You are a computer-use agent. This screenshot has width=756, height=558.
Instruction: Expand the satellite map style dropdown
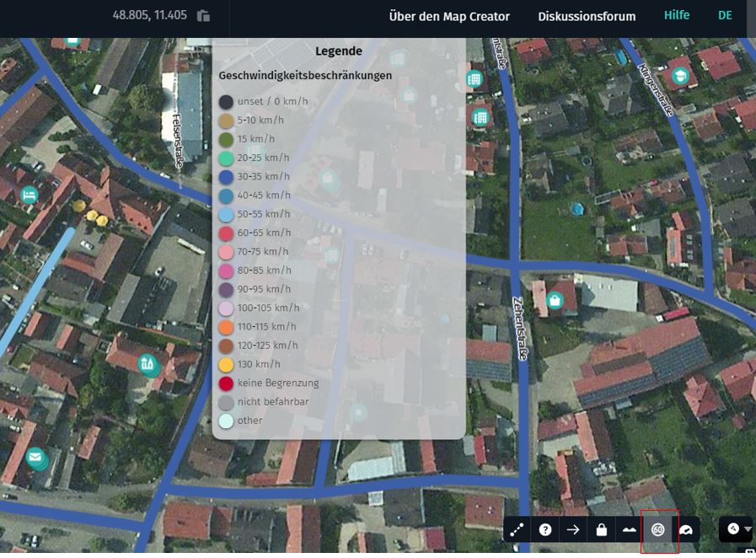(737, 529)
